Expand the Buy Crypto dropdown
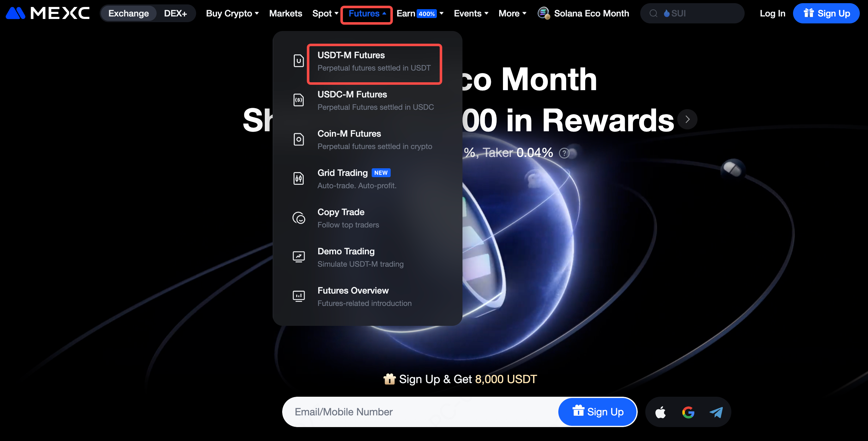Image resolution: width=868 pixels, height=441 pixels. coord(232,14)
